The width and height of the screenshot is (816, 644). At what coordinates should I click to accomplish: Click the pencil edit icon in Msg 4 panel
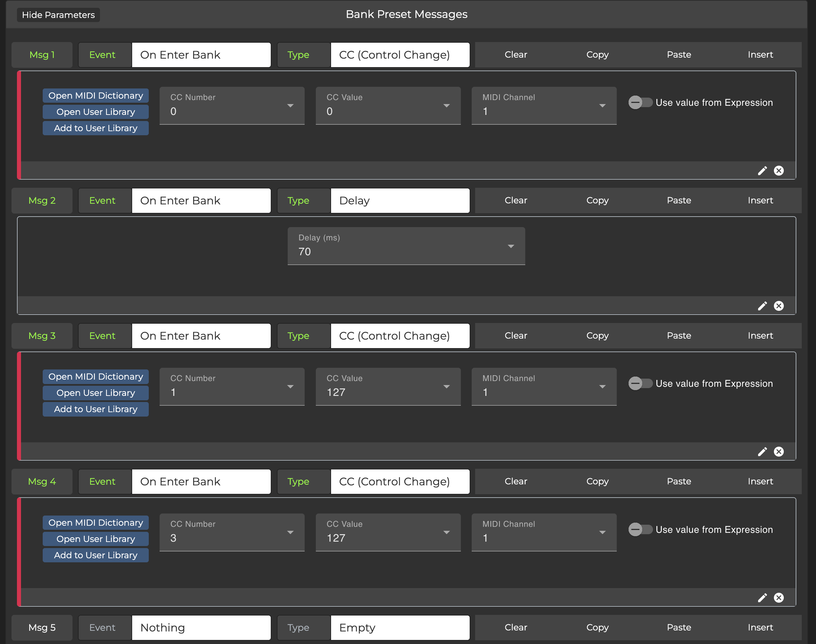point(762,598)
